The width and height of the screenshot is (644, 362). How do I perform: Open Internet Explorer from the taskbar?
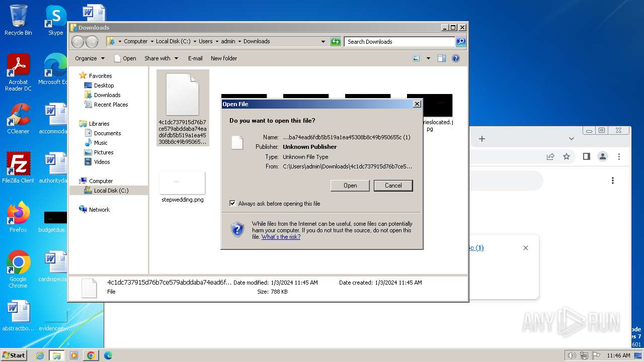coord(40,355)
